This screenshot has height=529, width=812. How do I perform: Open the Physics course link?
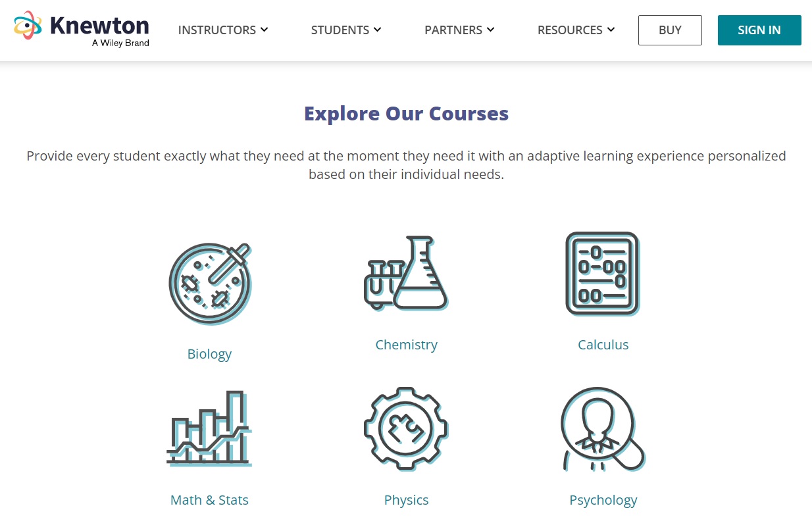(x=406, y=500)
